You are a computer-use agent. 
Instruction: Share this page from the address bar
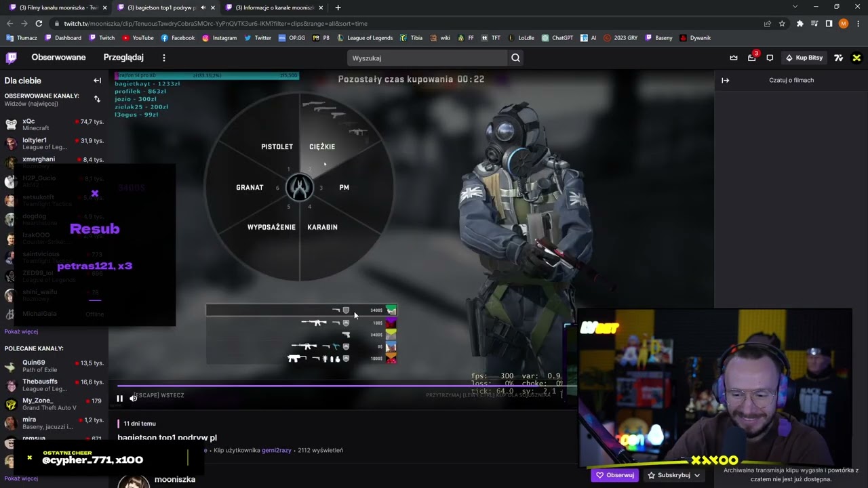(767, 23)
